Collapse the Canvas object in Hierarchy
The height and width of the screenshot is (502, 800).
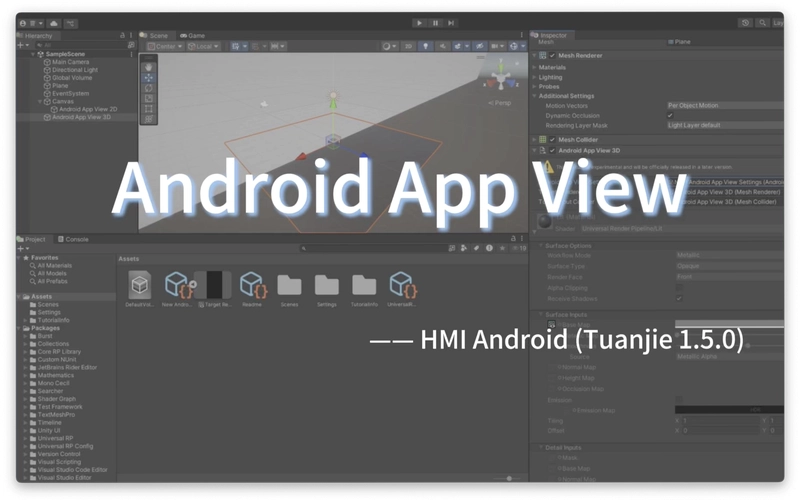40,102
